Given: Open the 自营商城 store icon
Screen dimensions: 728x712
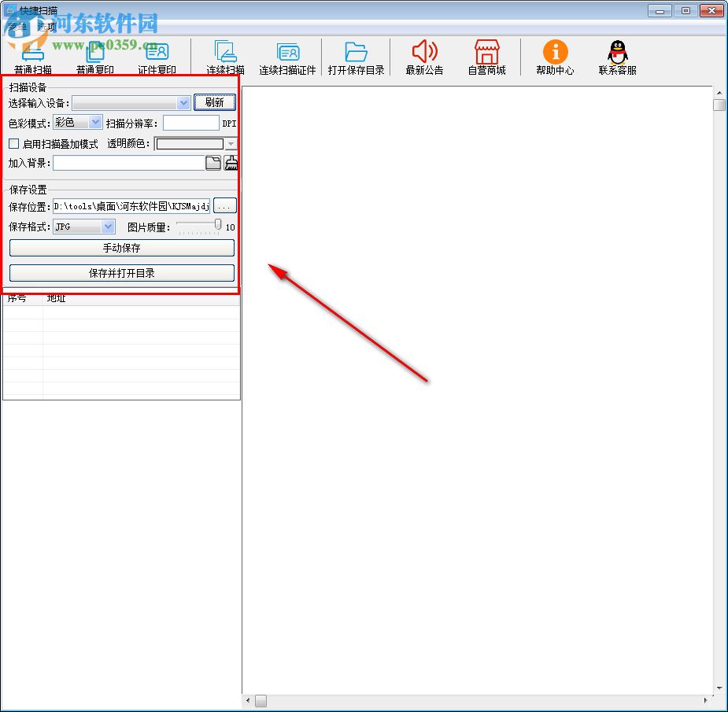Looking at the screenshot, I should click(486, 57).
